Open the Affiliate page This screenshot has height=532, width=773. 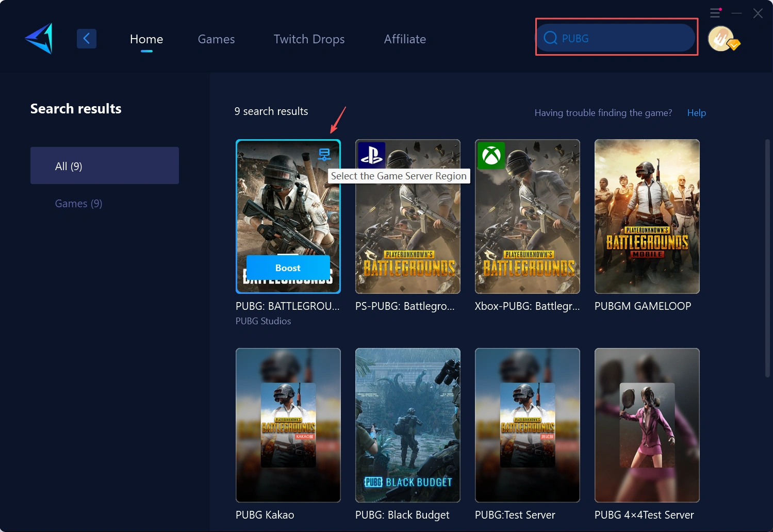pos(404,39)
